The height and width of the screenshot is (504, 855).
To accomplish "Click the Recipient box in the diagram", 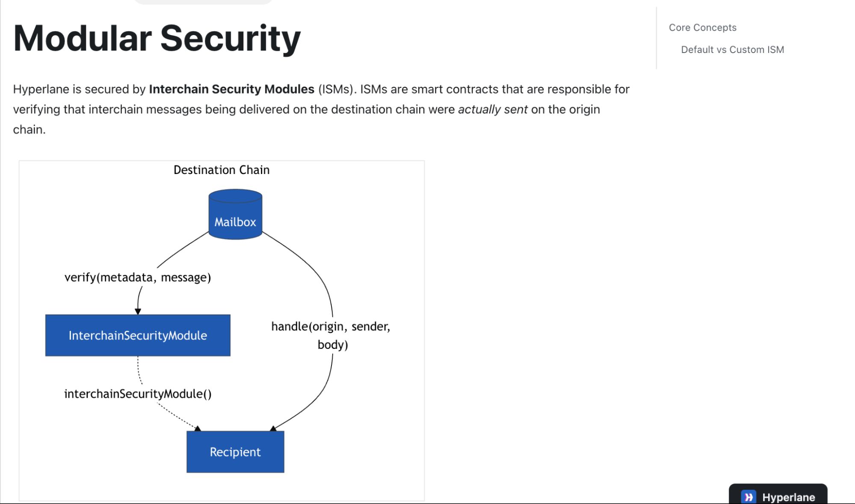I will (x=235, y=452).
